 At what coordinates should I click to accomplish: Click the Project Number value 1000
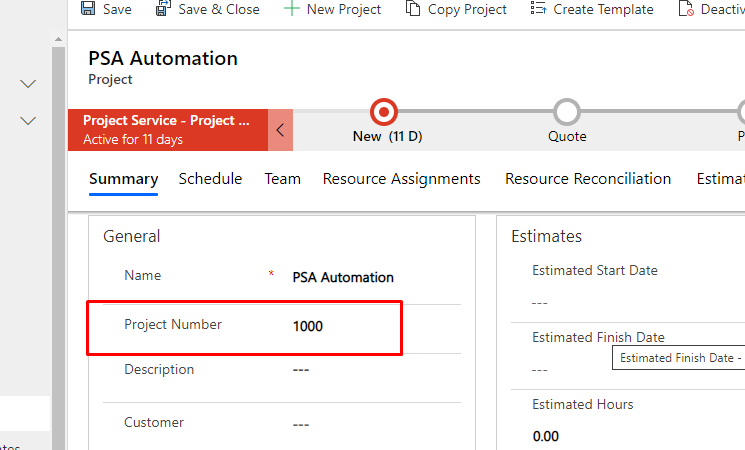[x=308, y=326]
